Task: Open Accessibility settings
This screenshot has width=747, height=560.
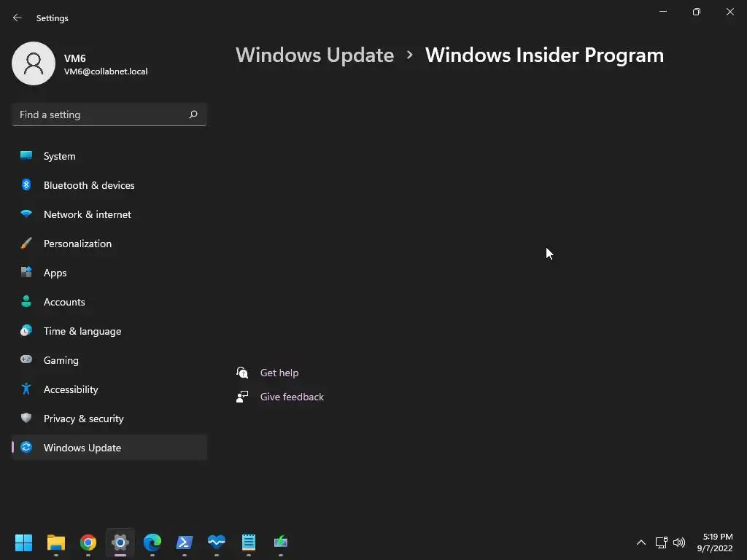Action: (x=109, y=389)
